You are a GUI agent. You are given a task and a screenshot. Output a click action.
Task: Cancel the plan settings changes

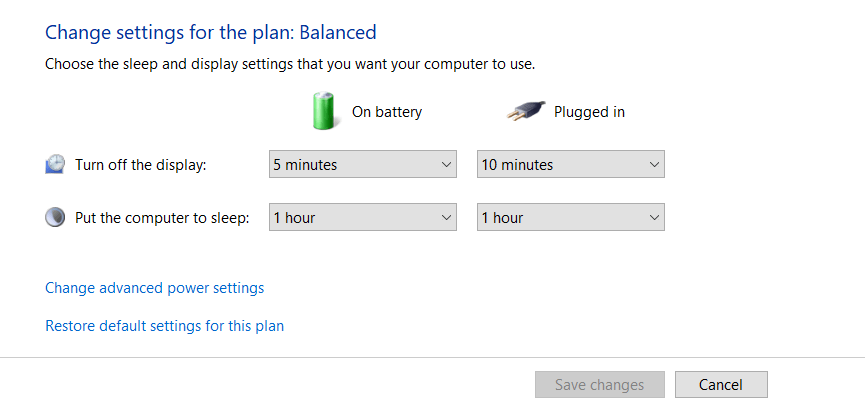[x=721, y=385]
